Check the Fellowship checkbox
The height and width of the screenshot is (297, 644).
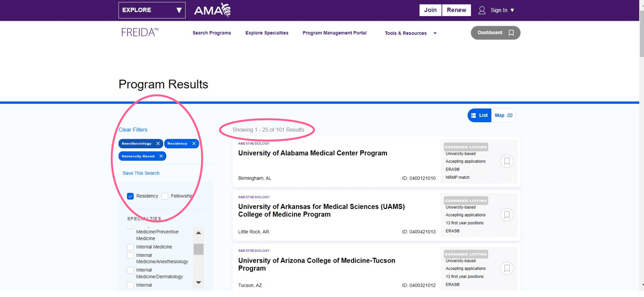coord(165,196)
